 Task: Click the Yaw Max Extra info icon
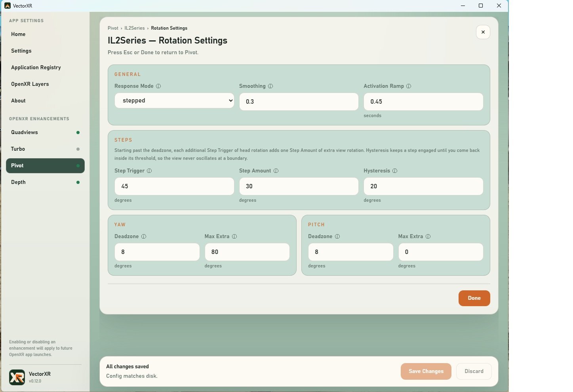(234, 237)
